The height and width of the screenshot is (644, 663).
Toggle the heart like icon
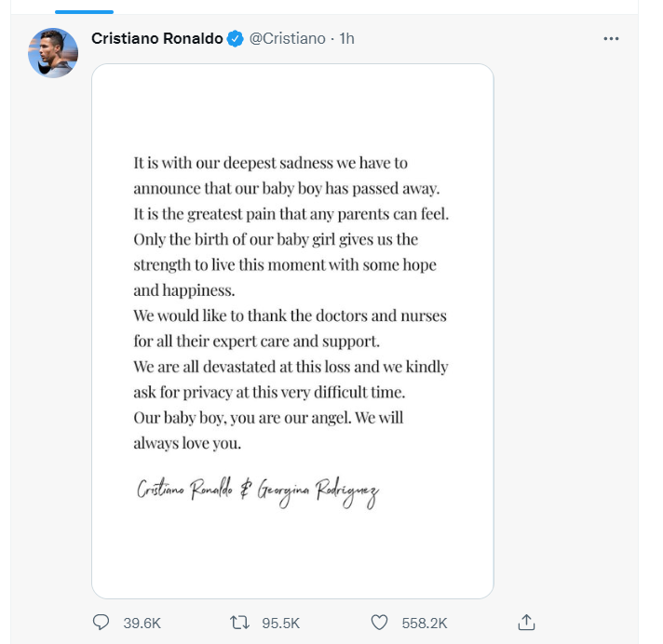[379, 622]
